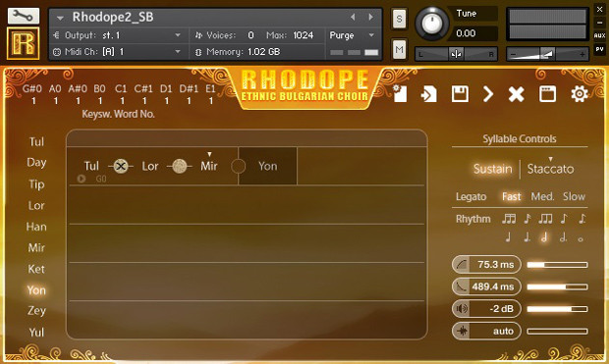The image size is (609, 364).
Task: Open the settings gear icon
Action: [x=580, y=94]
